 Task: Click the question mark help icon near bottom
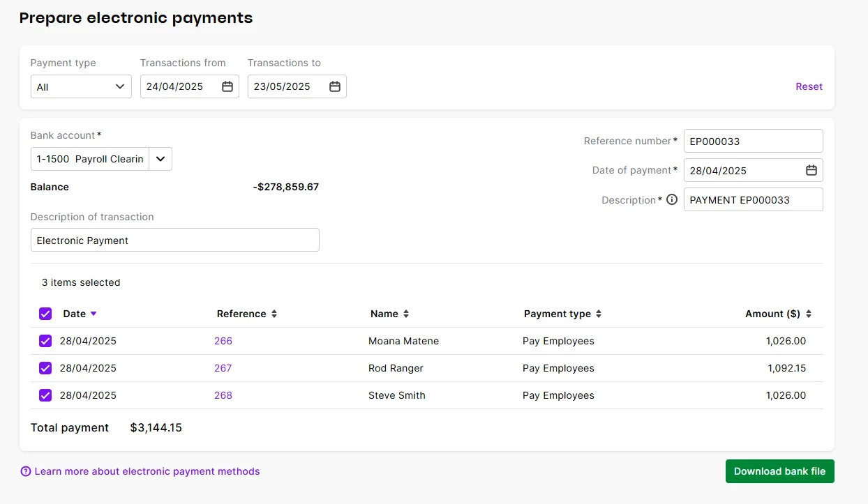[x=26, y=471]
